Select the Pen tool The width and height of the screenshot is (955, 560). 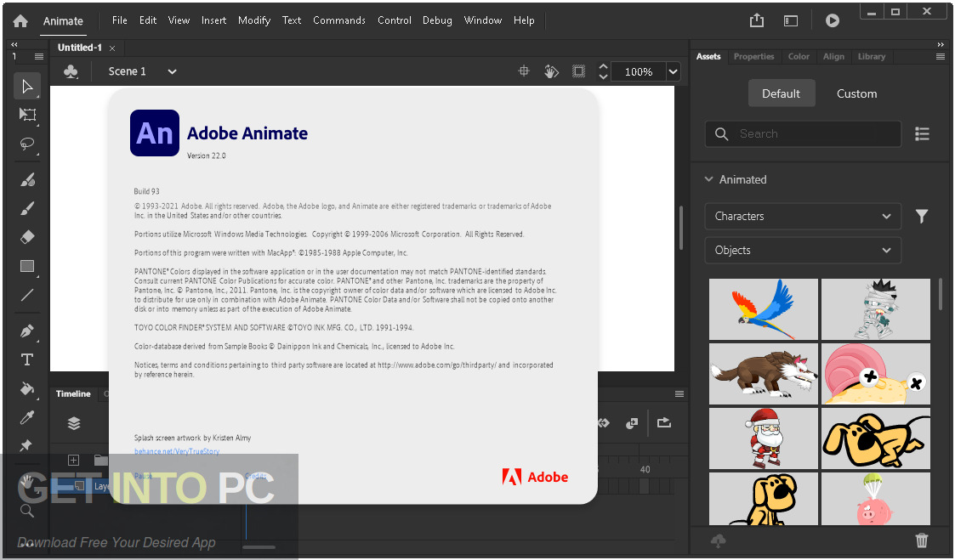(x=27, y=331)
